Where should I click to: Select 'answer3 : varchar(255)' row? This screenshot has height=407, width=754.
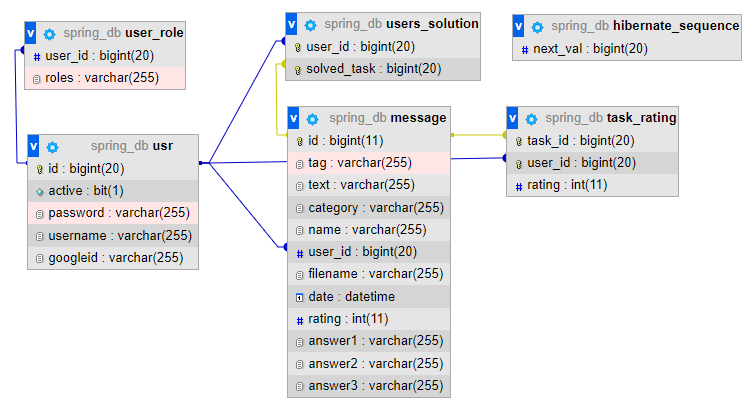click(x=369, y=386)
